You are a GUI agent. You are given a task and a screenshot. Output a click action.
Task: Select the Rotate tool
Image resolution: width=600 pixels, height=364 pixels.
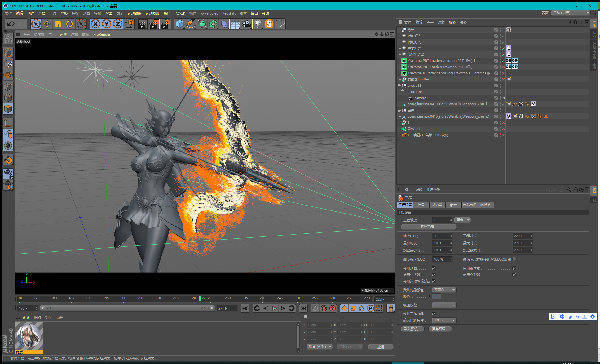[x=69, y=24]
